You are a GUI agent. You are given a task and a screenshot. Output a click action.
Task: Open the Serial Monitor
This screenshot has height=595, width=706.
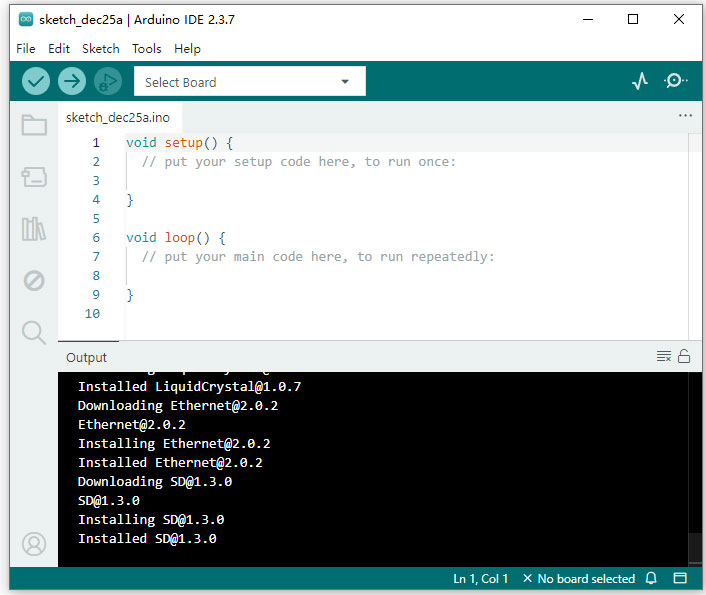675,81
